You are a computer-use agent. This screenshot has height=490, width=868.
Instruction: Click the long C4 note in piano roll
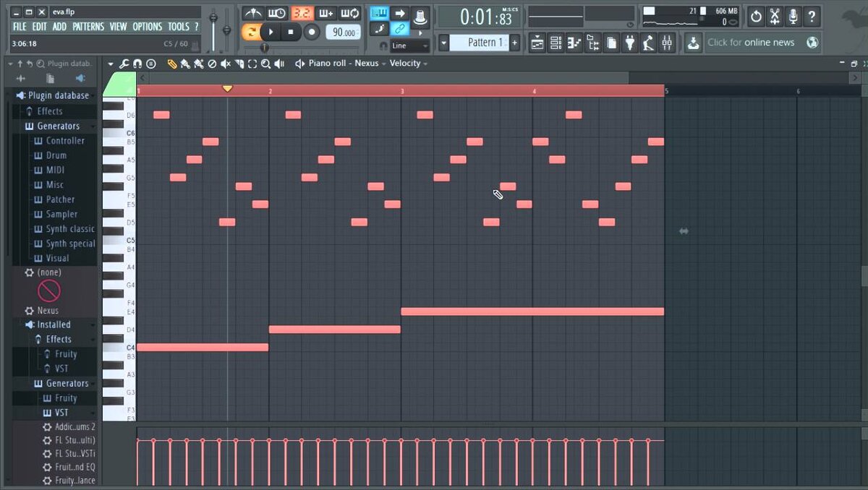click(203, 348)
